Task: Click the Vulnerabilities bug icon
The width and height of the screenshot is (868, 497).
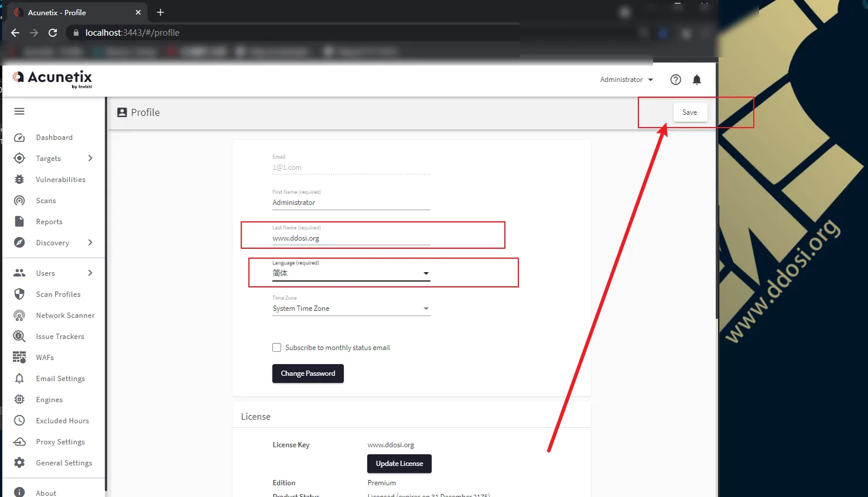Action: (x=19, y=180)
